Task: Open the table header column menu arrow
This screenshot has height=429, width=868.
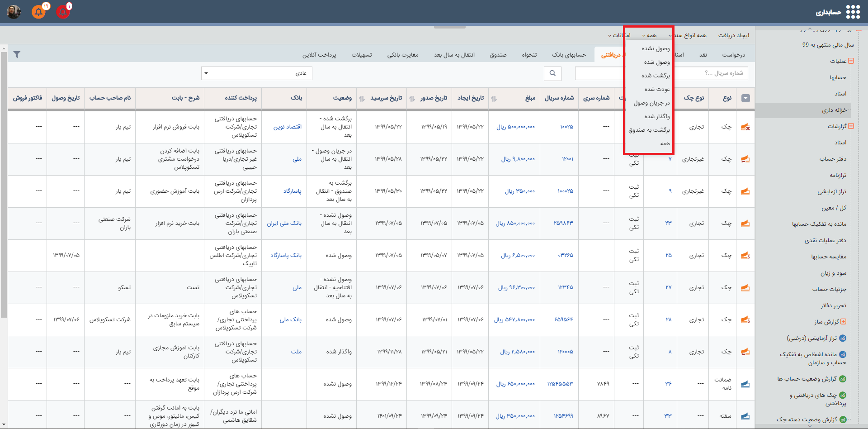Action: tap(746, 98)
